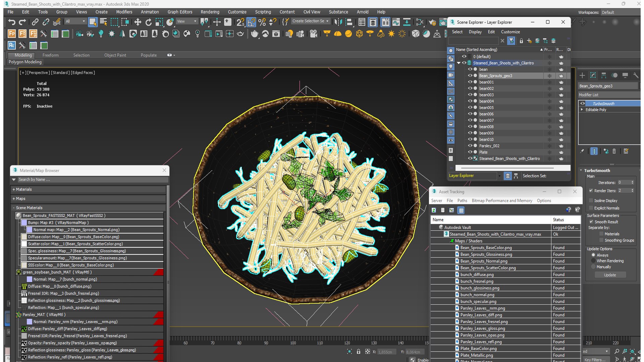Viewport: 644px width, 362px height.
Task: Open the Create tab in command panel
Action: (582, 75)
